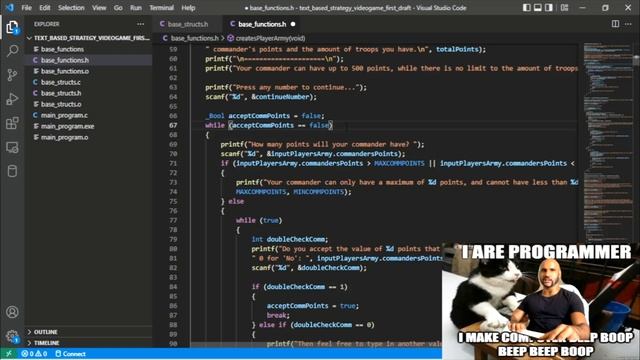Viewport: 640px width, 360px height.
Task: Open the Go menu
Action: pos(118,8)
